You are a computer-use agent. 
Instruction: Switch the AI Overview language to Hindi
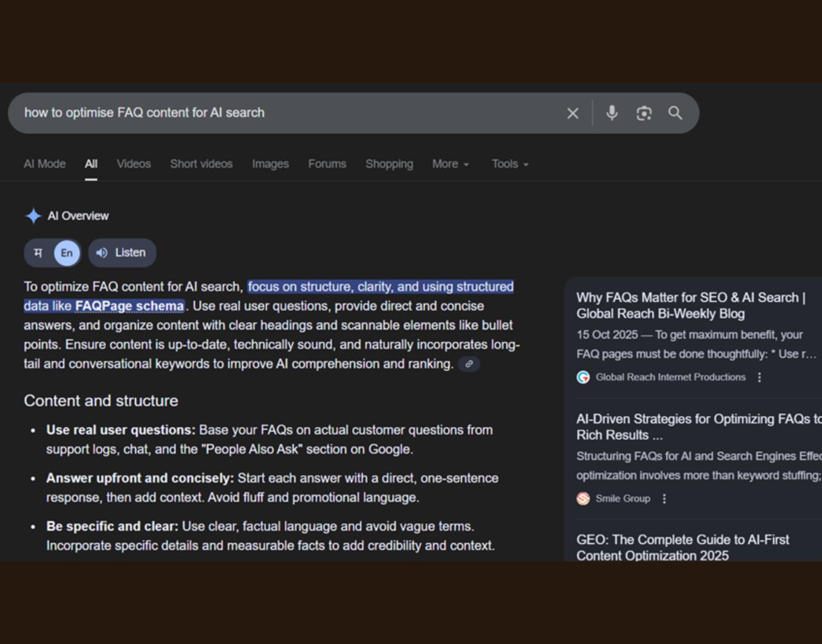[37, 252]
